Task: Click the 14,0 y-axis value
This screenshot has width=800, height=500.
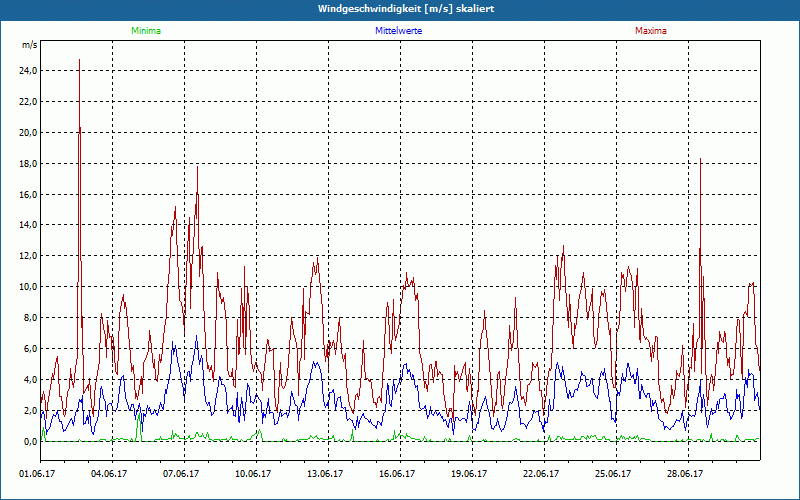Action: point(29,225)
